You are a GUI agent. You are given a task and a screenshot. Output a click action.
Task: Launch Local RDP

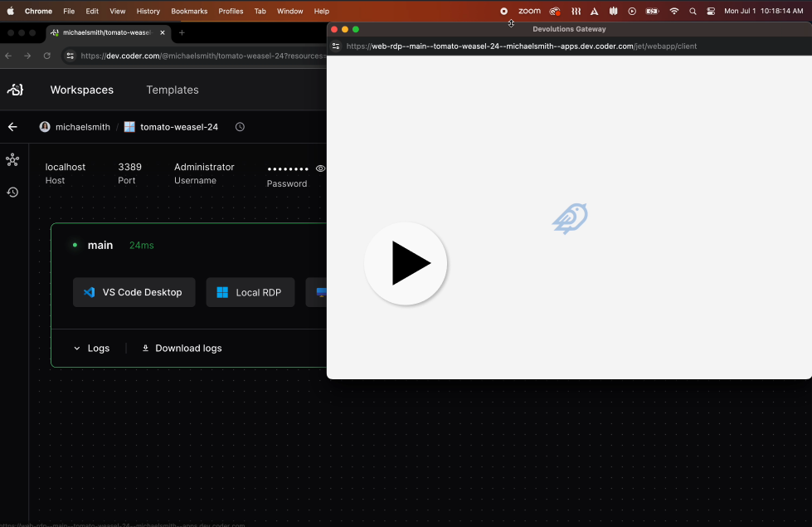point(250,292)
